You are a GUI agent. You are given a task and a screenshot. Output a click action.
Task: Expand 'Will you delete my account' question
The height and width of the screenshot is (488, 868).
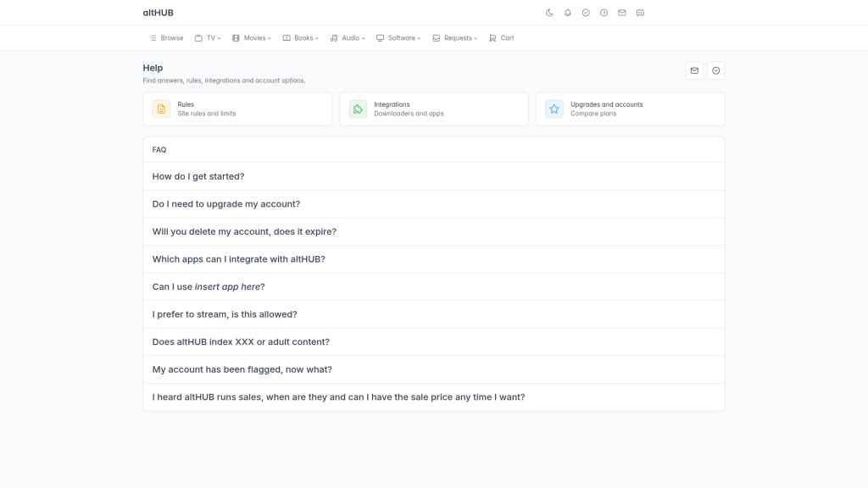434,232
